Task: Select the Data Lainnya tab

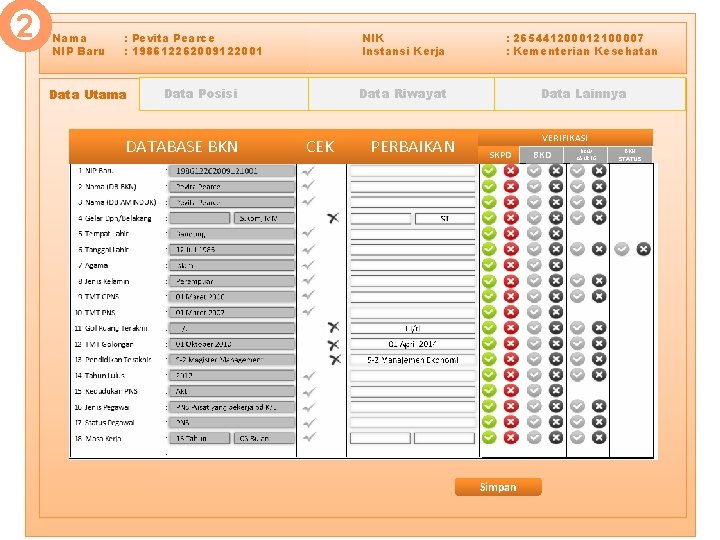Action: coord(590,94)
